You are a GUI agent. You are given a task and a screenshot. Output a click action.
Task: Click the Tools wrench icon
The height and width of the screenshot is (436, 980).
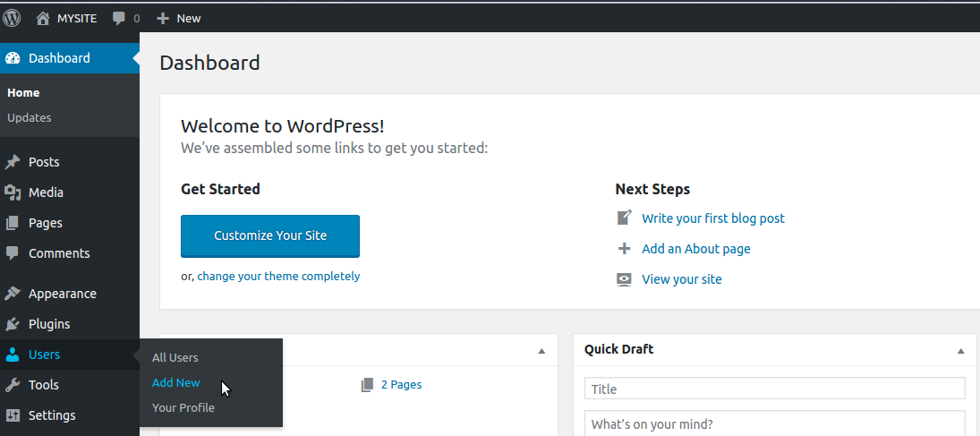click(13, 385)
